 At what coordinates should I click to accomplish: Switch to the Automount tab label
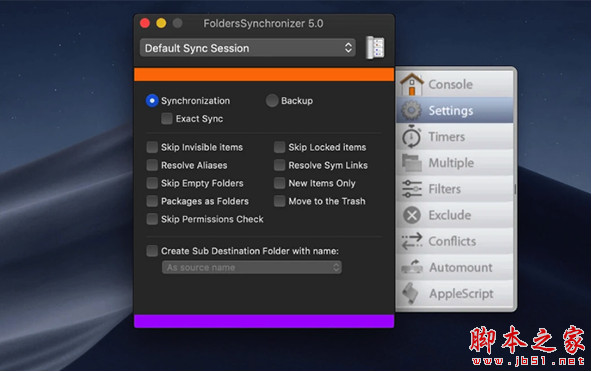[461, 268]
